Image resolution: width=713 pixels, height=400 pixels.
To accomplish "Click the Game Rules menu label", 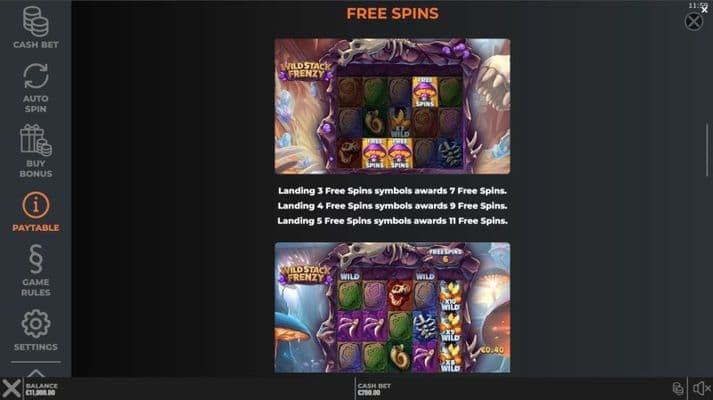I will [35, 287].
